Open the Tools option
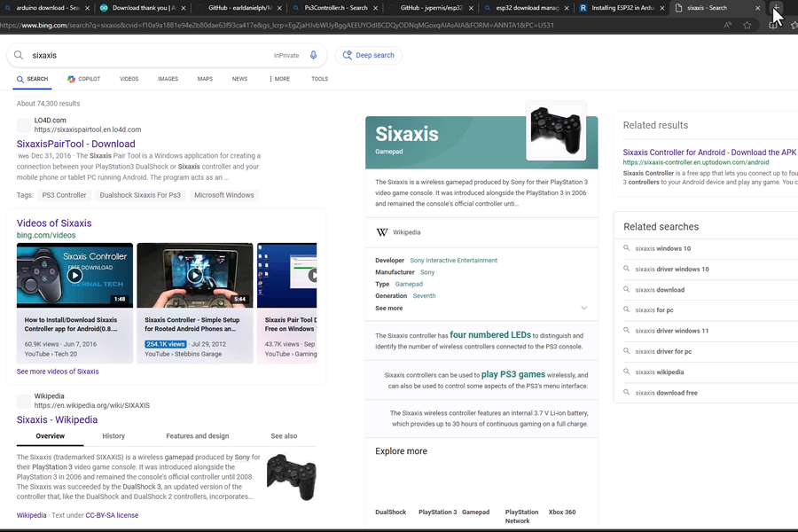798x532 pixels. tap(319, 79)
